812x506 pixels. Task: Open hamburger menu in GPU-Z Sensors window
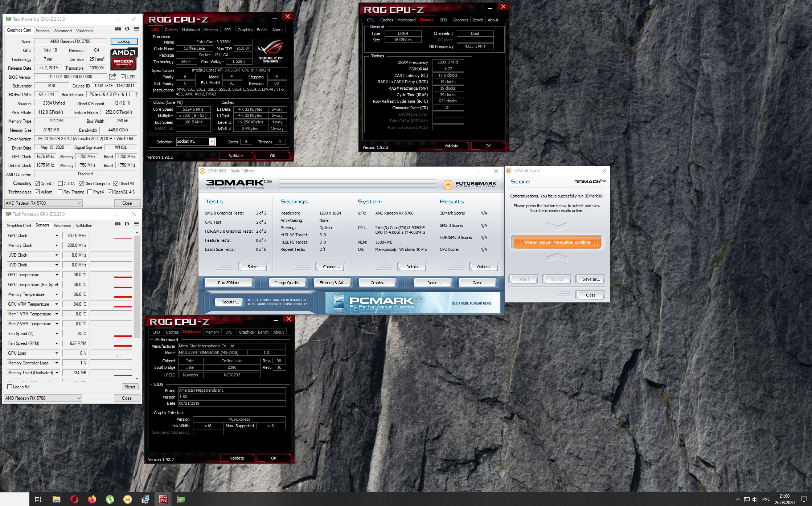tap(136, 224)
